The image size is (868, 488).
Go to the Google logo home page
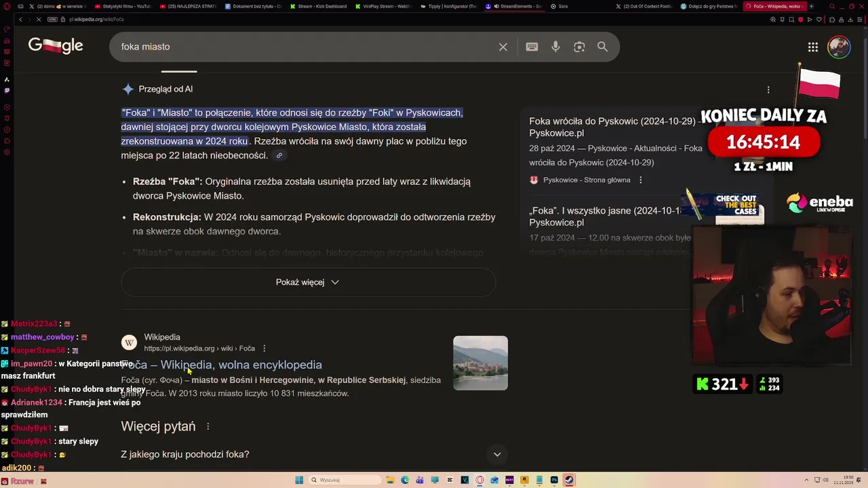coord(56,46)
